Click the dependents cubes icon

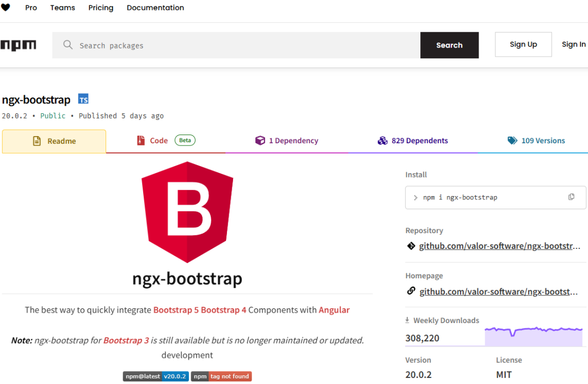point(383,140)
